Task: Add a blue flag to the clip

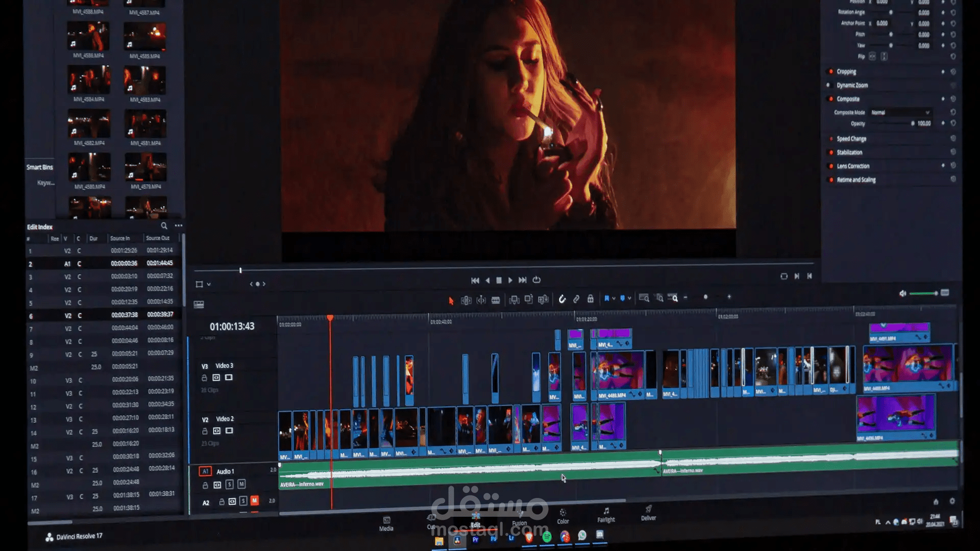Action: [607, 298]
